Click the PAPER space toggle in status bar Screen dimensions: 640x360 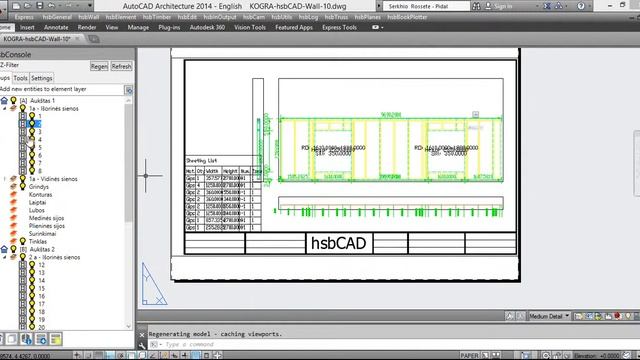pos(469,356)
